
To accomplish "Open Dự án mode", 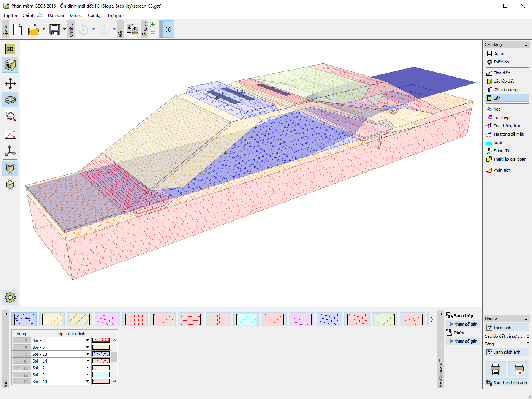I will coord(507,54).
